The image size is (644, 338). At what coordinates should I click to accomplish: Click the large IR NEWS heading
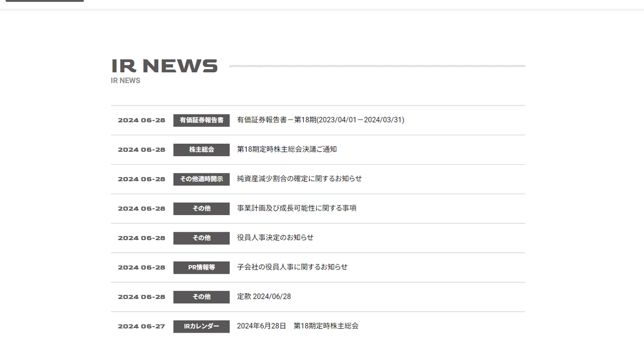coord(164,66)
